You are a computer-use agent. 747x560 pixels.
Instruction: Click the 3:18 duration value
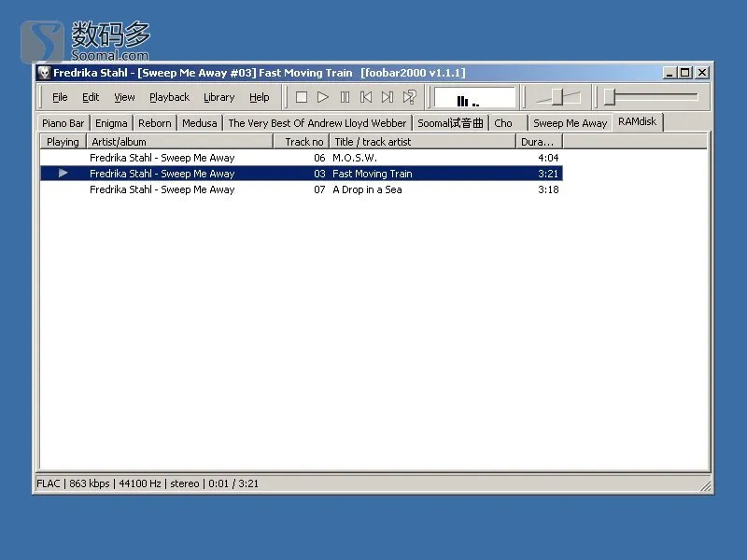coord(548,189)
